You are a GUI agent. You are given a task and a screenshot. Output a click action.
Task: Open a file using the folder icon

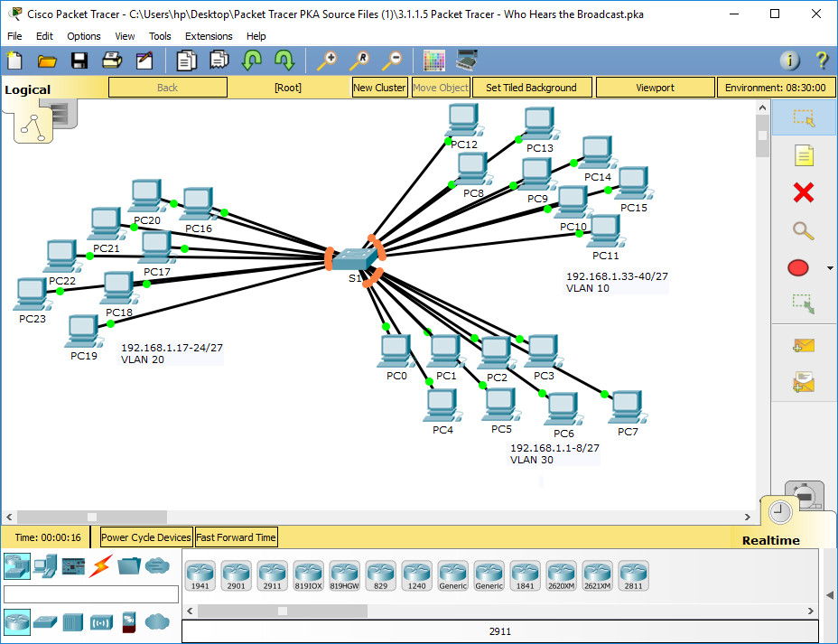point(47,61)
